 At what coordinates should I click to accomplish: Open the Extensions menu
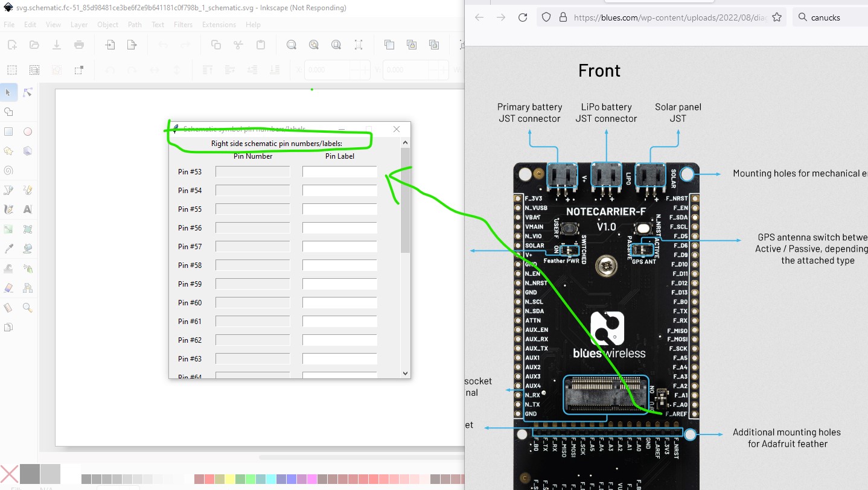(219, 25)
